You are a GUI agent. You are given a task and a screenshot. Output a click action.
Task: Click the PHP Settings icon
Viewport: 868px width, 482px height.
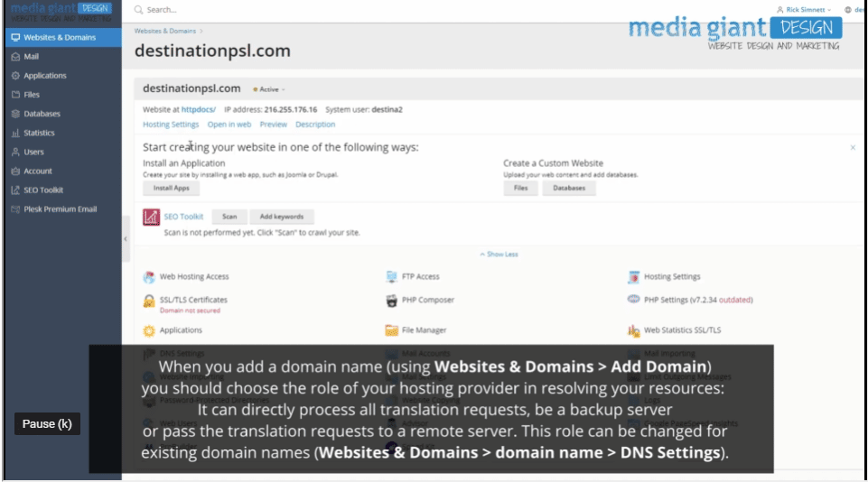click(633, 300)
